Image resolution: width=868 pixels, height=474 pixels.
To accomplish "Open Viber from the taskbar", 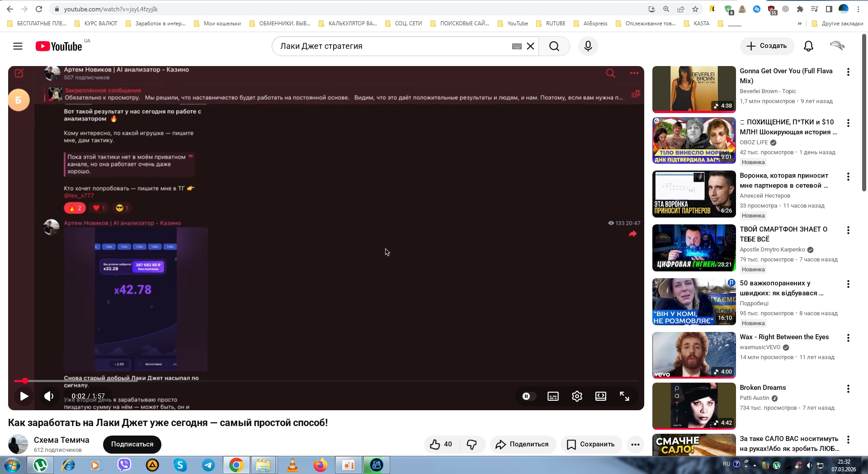I will point(124,465).
